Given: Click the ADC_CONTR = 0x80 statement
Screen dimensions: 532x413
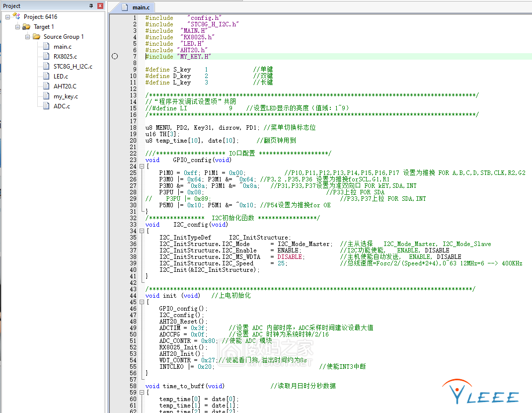Looking at the screenshot, I should pyautogui.click(x=189, y=341).
